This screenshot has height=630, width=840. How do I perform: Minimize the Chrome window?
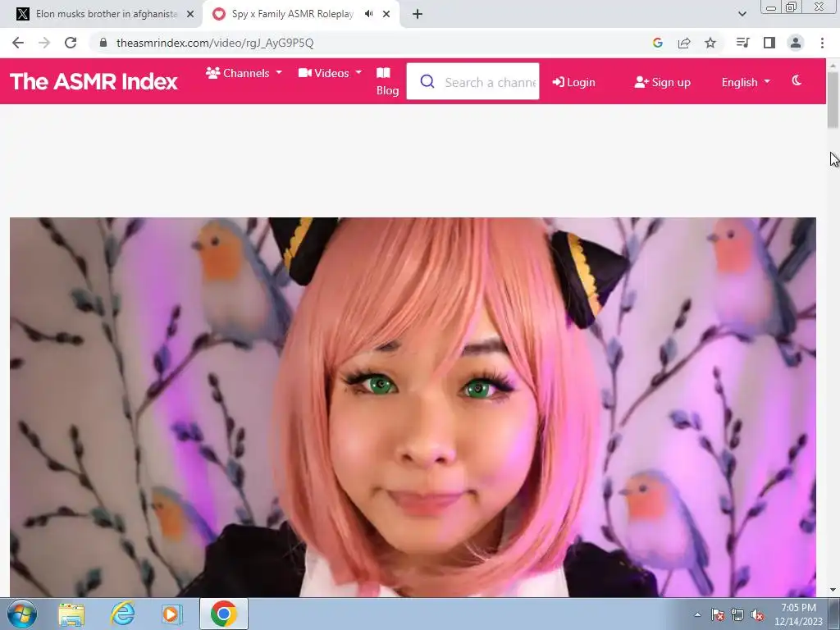click(x=771, y=7)
